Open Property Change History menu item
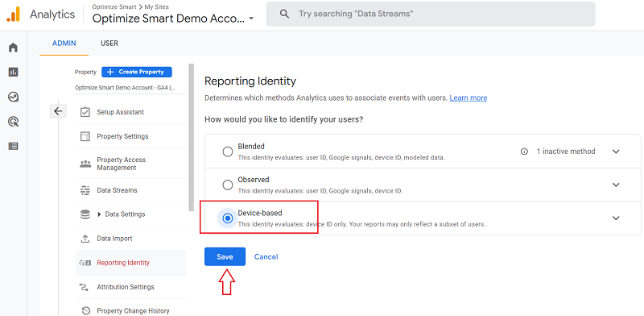 pos(133,311)
